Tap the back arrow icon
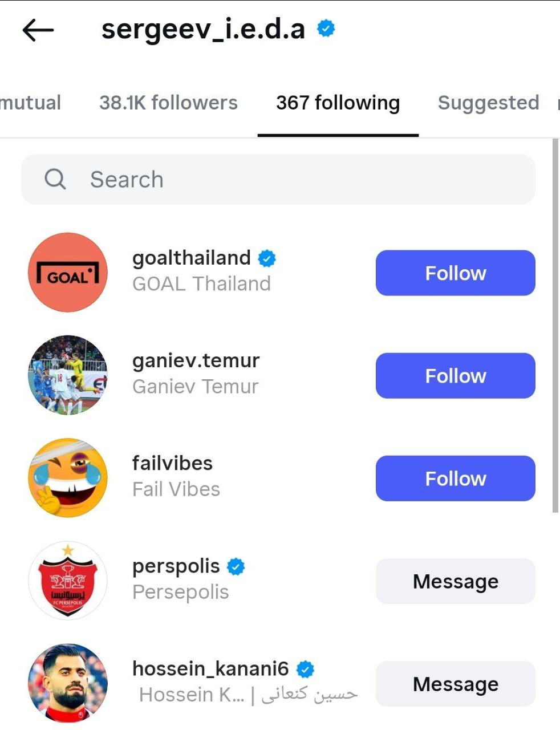The image size is (560, 730). 38,30
